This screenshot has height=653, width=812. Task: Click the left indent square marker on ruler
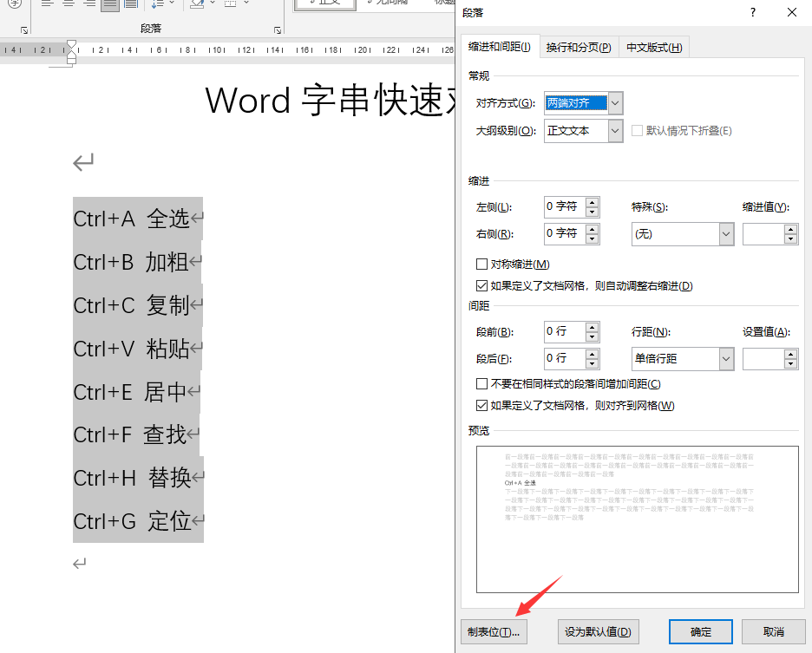(x=71, y=61)
